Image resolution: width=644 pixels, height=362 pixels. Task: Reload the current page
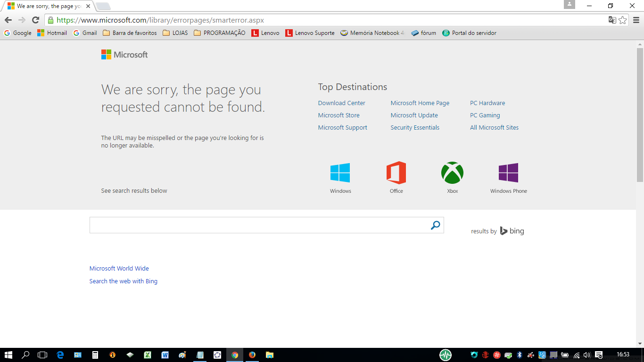coord(35,20)
